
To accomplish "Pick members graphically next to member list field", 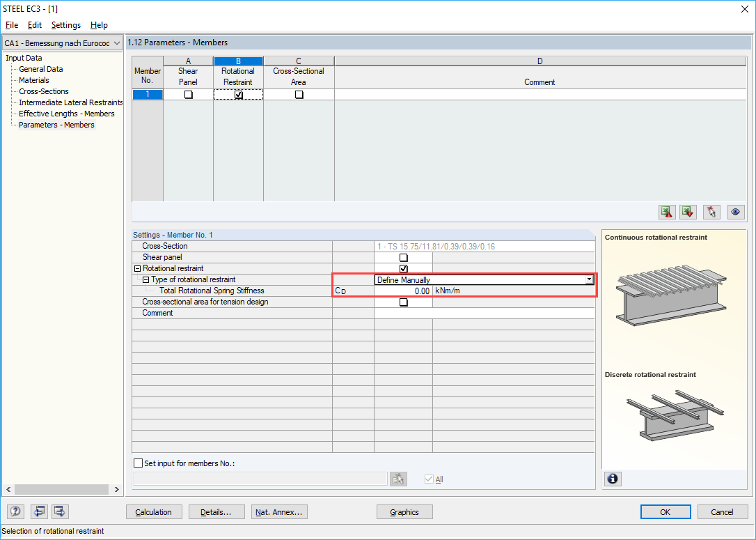I will 397,478.
